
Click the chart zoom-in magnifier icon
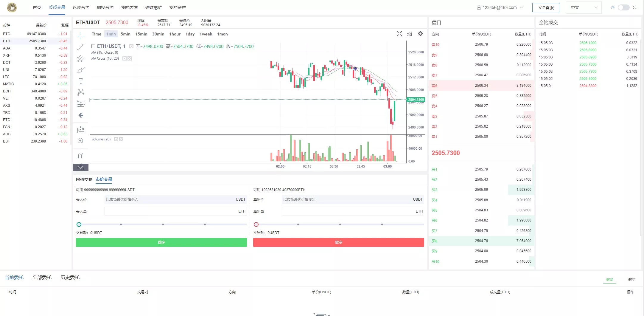coord(80,141)
